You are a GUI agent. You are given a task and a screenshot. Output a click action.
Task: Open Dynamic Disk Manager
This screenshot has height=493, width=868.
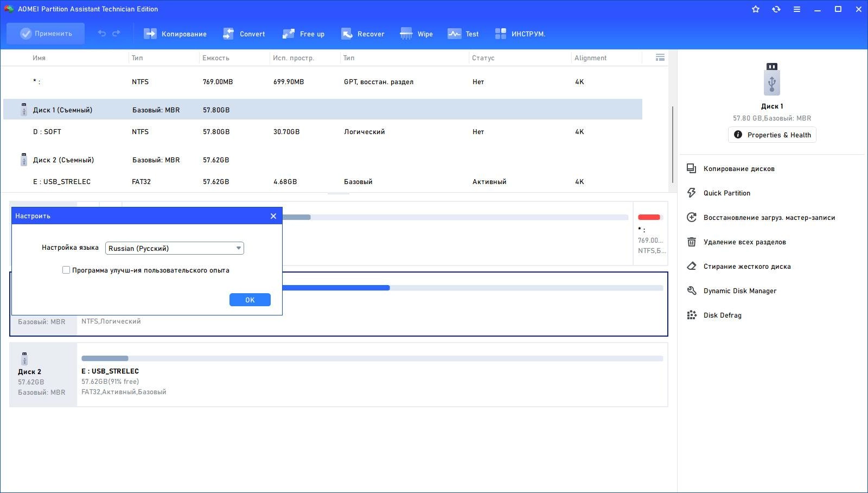[740, 291]
